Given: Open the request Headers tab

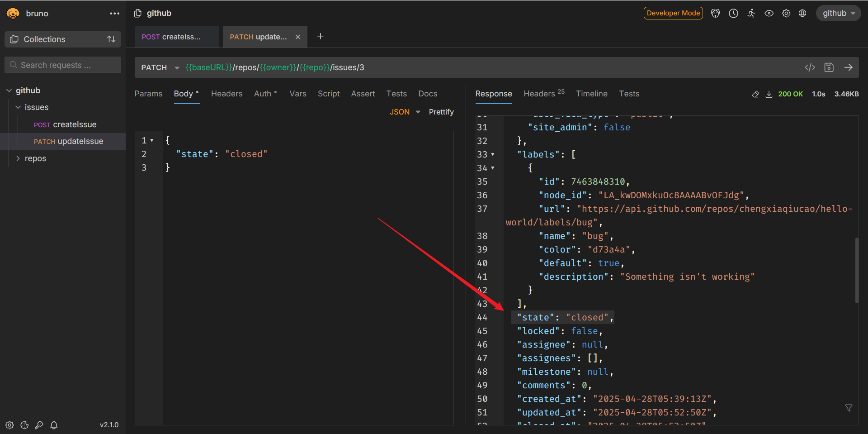Looking at the screenshot, I should pyautogui.click(x=226, y=94).
